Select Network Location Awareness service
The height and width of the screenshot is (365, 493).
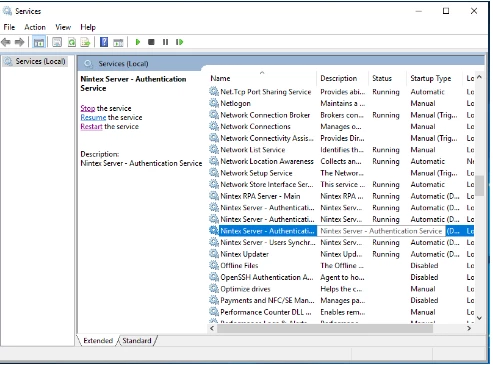pos(267,161)
